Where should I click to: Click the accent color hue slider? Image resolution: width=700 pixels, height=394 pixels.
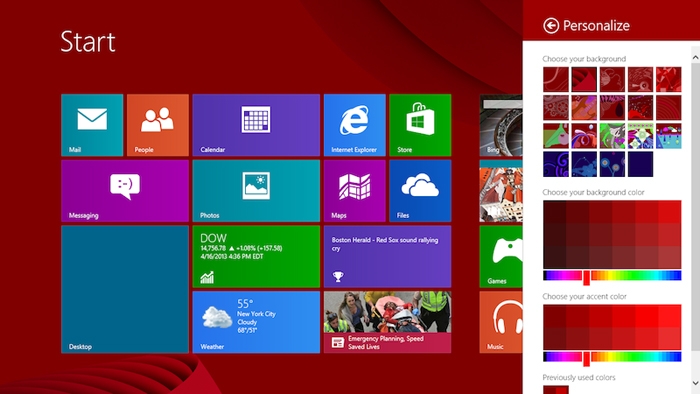612,357
